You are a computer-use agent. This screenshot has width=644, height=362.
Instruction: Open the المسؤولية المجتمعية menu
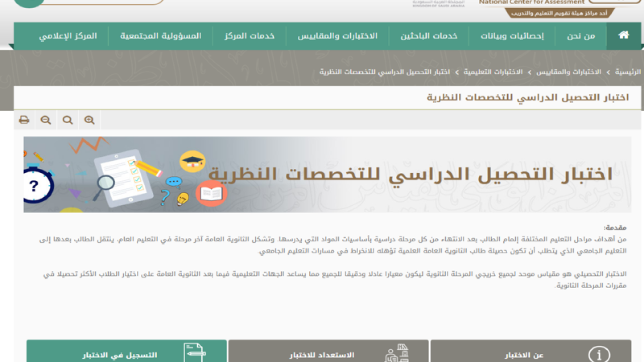point(160,36)
